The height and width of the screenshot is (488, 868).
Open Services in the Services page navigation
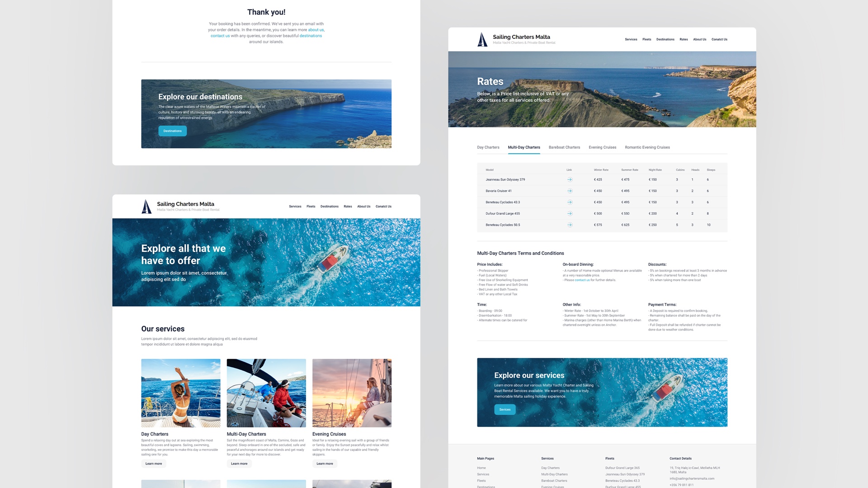click(x=295, y=206)
